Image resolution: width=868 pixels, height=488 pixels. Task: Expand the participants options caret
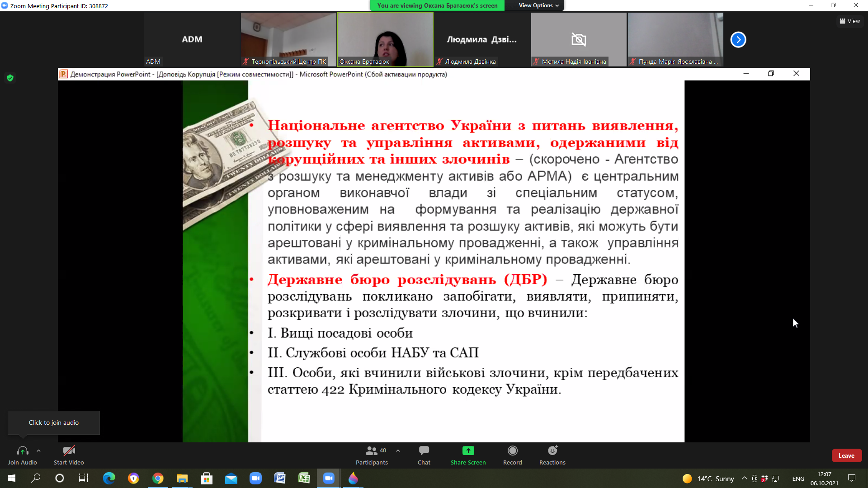click(398, 450)
